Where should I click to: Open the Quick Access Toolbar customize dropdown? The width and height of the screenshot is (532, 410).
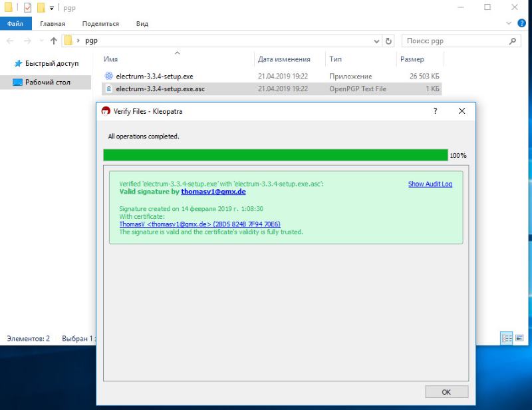pos(52,8)
